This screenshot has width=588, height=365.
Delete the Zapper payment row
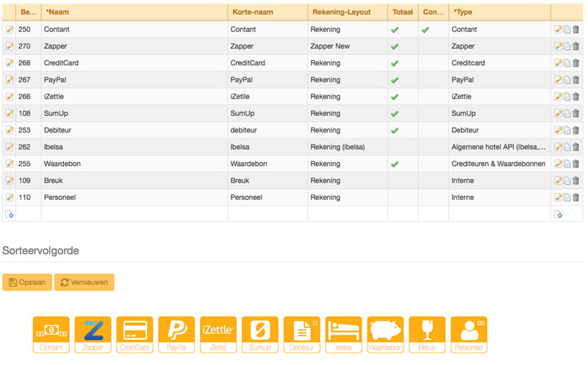576,46
